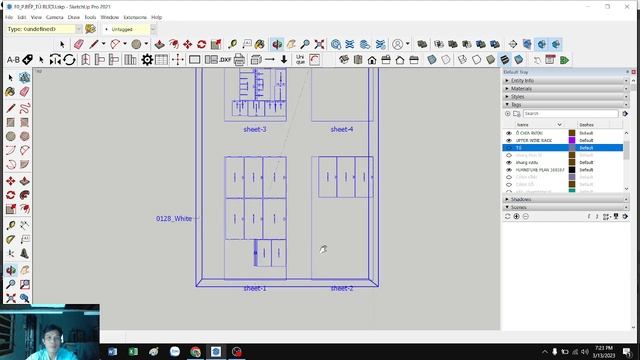Open the Help menu
Viewport: 640px width, 360px height.
(x=157, y=17)
